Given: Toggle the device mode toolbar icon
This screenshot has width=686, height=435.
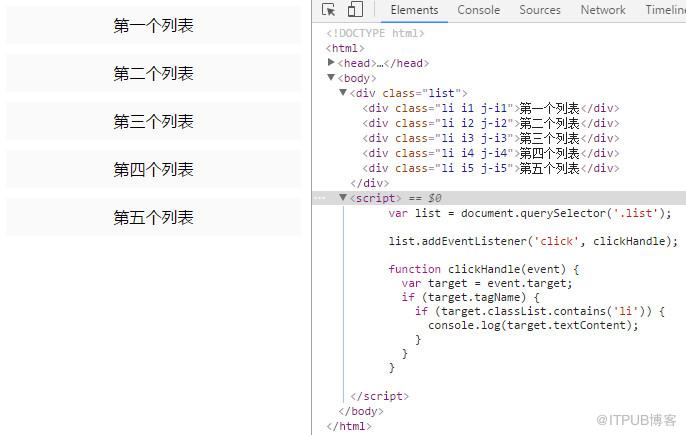Looking at the screenshot, I should coord(355,9).
